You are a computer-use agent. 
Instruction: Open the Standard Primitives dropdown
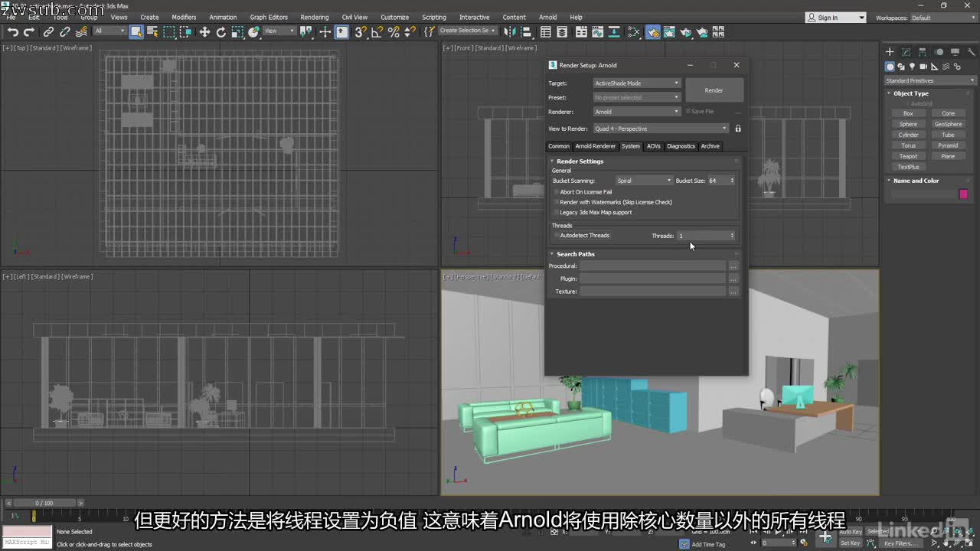click(930, 80)
